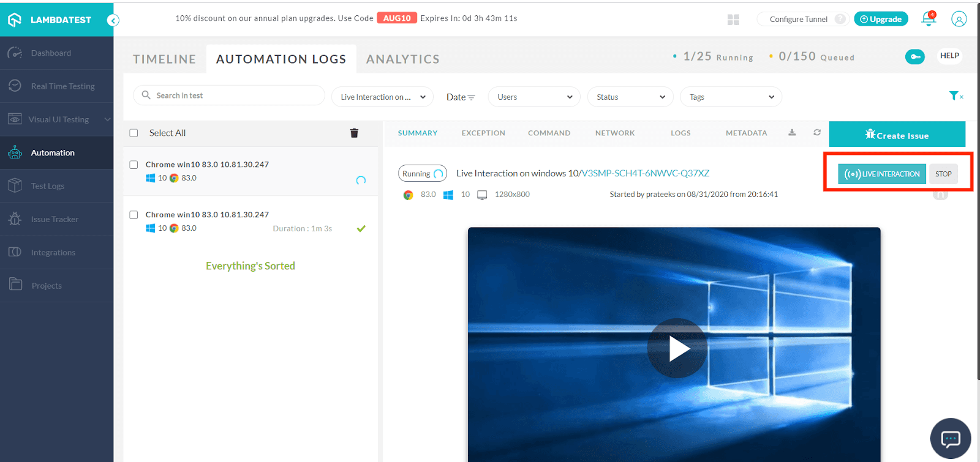Collapse the sidebar with arrow icon
This screenshot has width=980, height=462.
pyautogui.click(x=113, y=20)
